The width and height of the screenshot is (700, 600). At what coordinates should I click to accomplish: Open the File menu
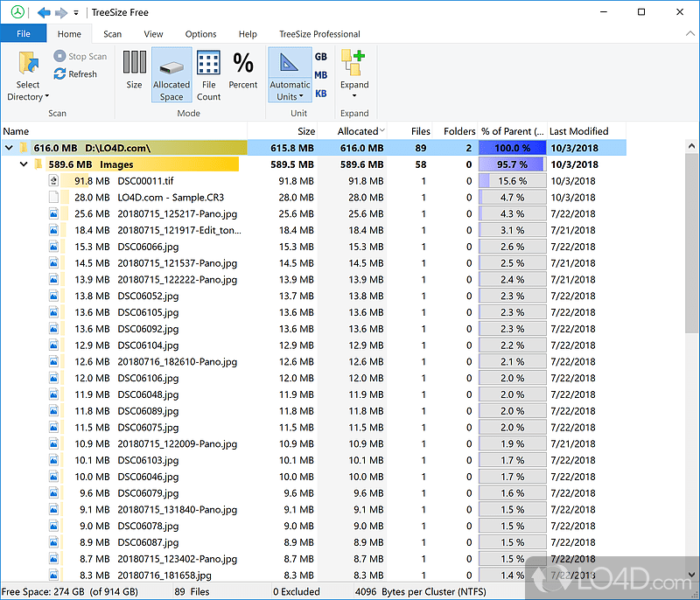pyautogui.click(x=23, y=33)
